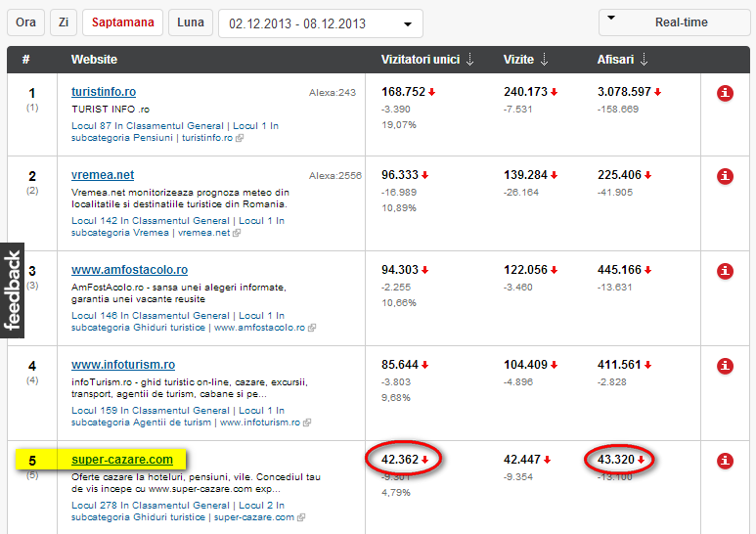Switch to the Zi tab
This screenshot has width=756, height=534.
tap(65, 22)
